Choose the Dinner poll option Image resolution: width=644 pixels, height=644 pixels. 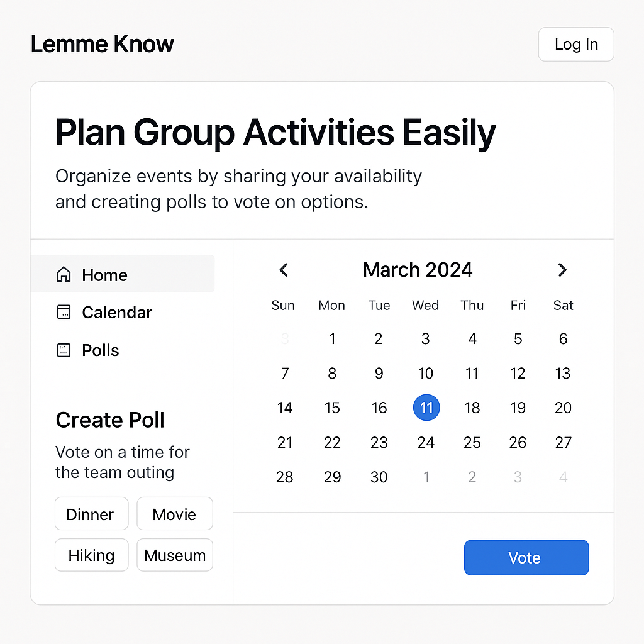[91, 514]
